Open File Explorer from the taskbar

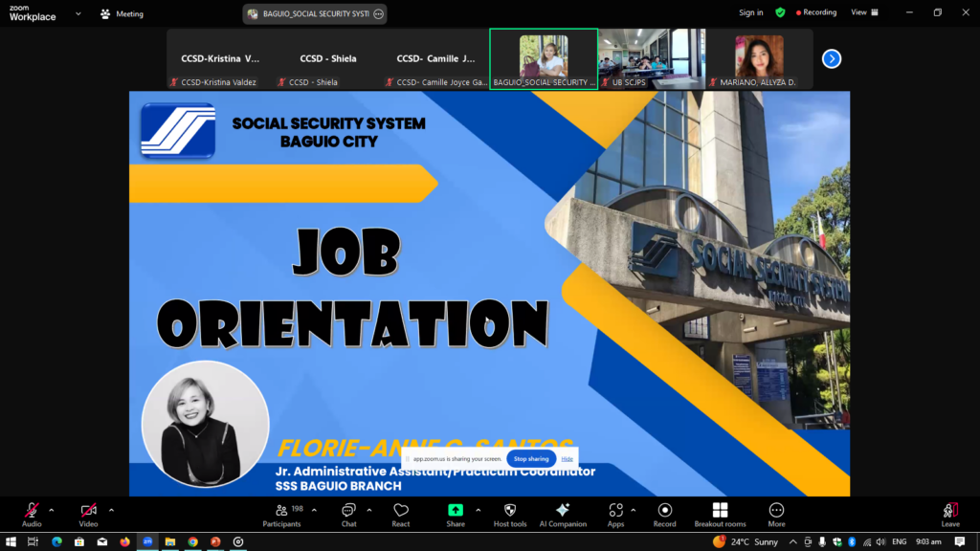[170, 541]
